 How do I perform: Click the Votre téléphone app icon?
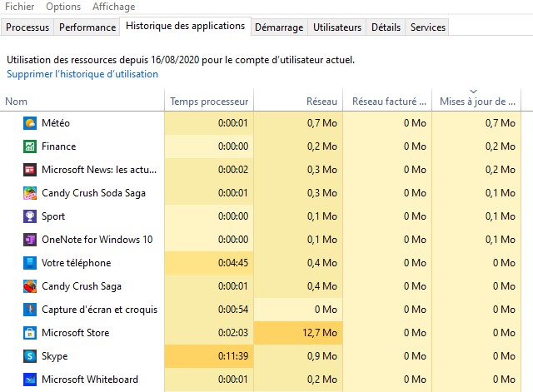30,263
